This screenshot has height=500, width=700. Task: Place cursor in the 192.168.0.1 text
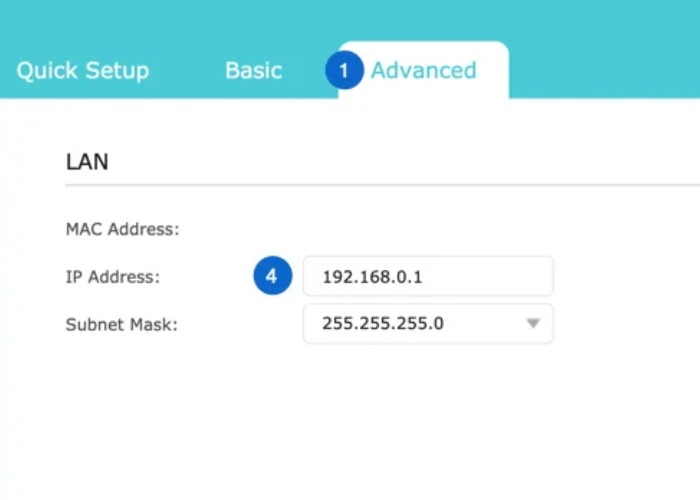[x=372, y=277]
